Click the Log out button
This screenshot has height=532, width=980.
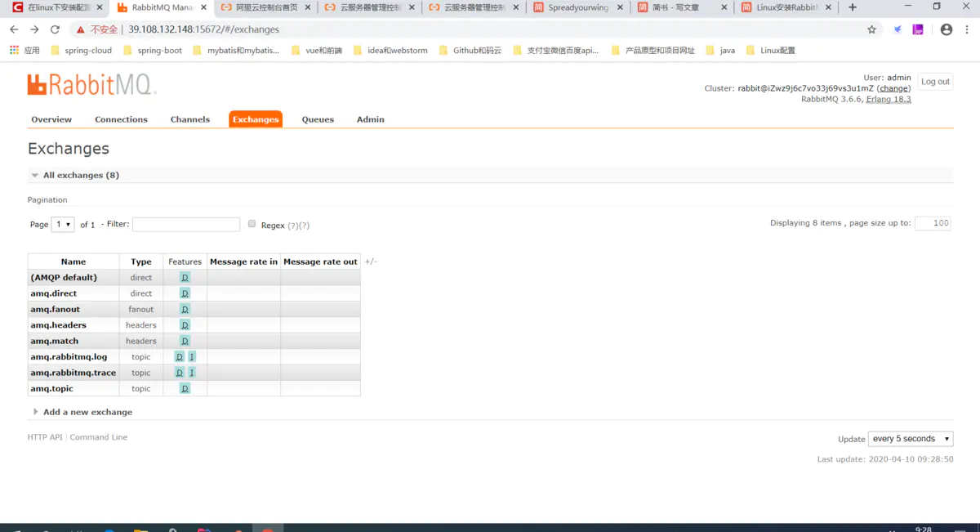pos(935,82)
